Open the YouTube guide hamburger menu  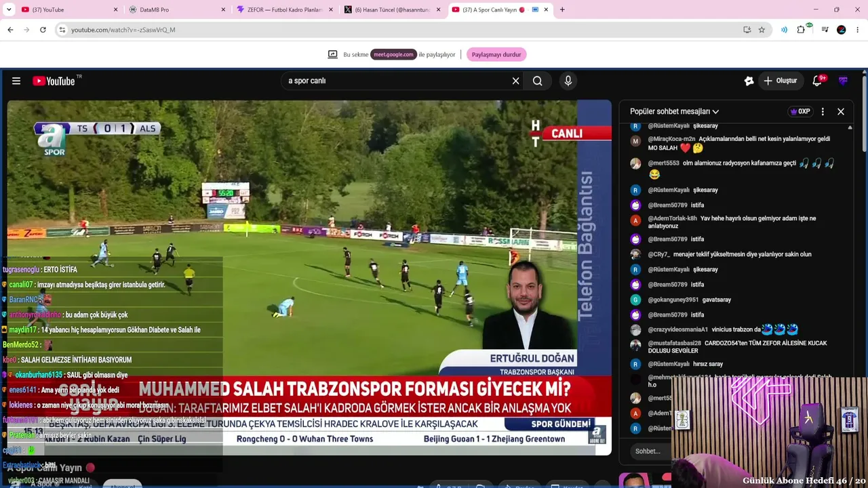pos(16,81)
